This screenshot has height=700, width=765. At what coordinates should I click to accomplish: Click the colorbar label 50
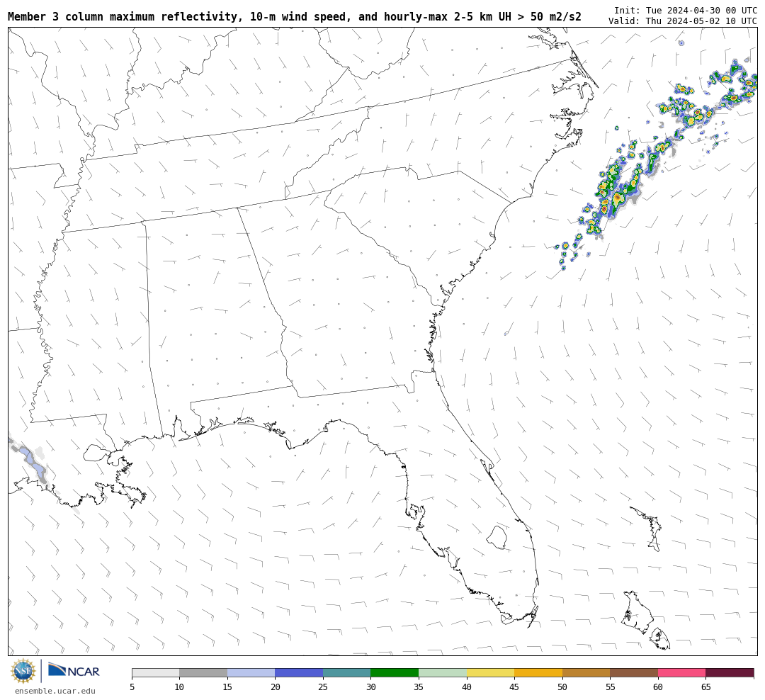click(x=562, y=687)
